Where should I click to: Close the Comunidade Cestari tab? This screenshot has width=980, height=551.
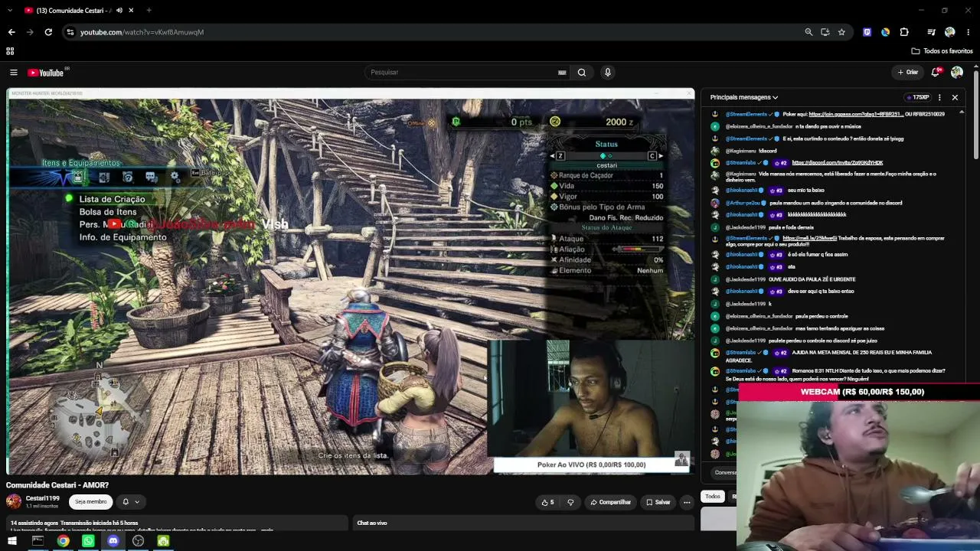[x=131, y=10]
